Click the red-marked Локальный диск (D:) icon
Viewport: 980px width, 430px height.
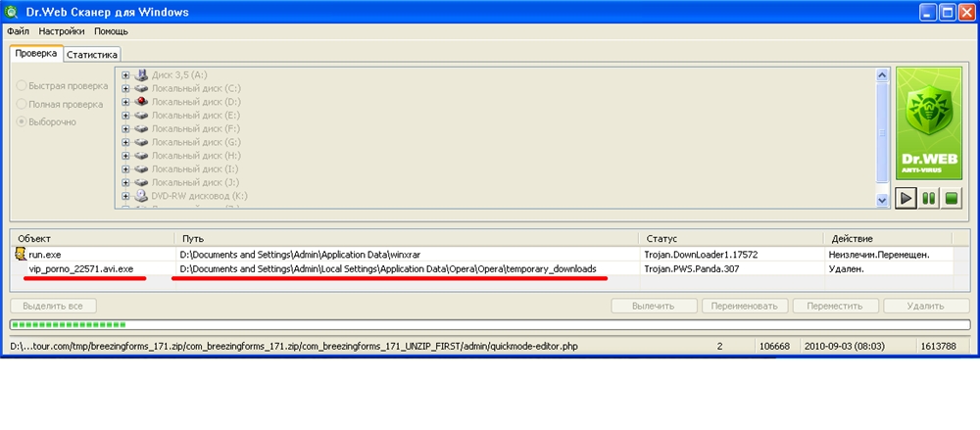tap(141, 101)
